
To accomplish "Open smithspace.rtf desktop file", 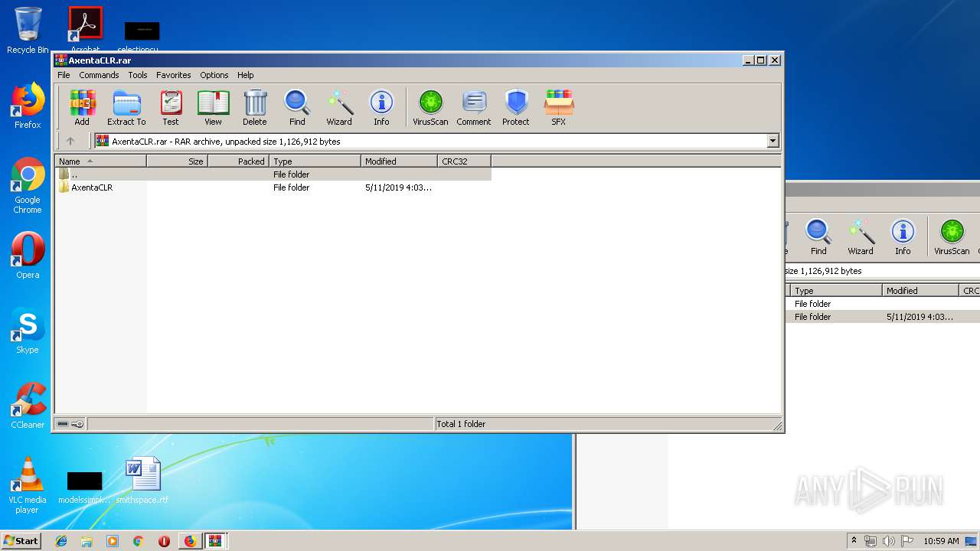I will (142, 481).
